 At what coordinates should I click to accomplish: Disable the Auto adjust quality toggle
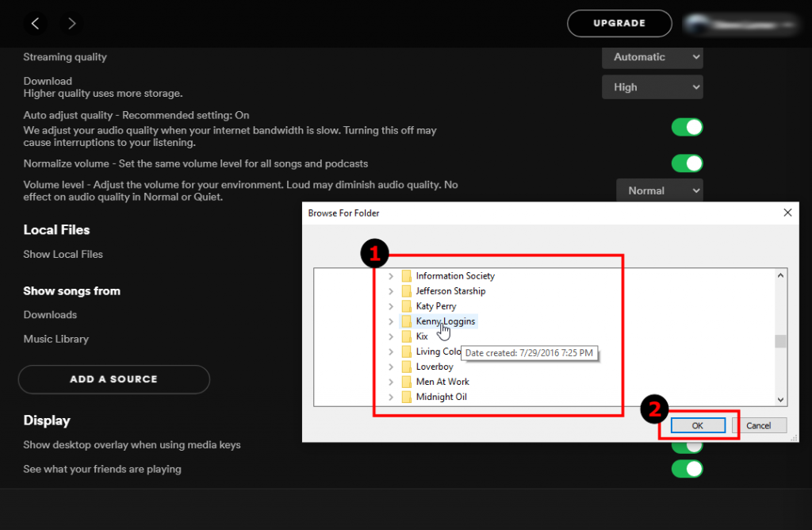coord(687,127)
